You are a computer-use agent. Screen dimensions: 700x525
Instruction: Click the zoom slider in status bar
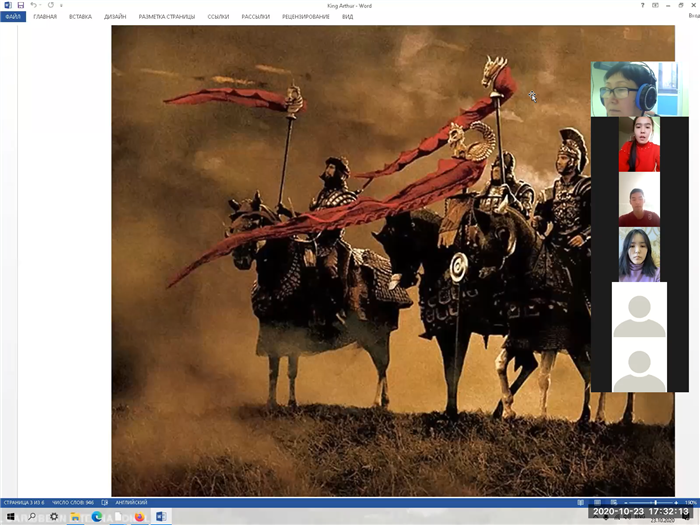655,502
